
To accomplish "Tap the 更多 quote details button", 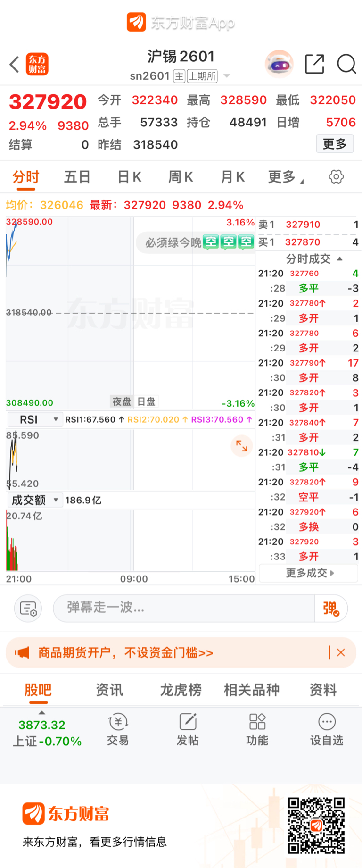I will [335, 144].
